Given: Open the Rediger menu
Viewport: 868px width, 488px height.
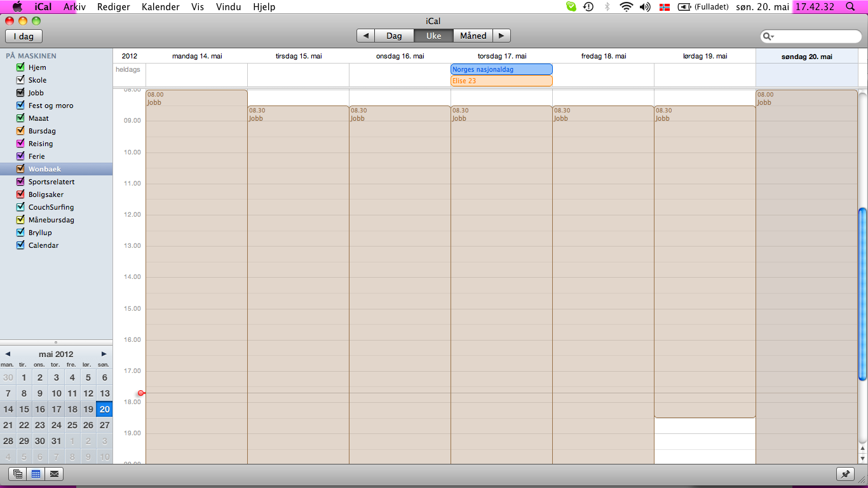Looking at the screenshot, I should (114, 7).
